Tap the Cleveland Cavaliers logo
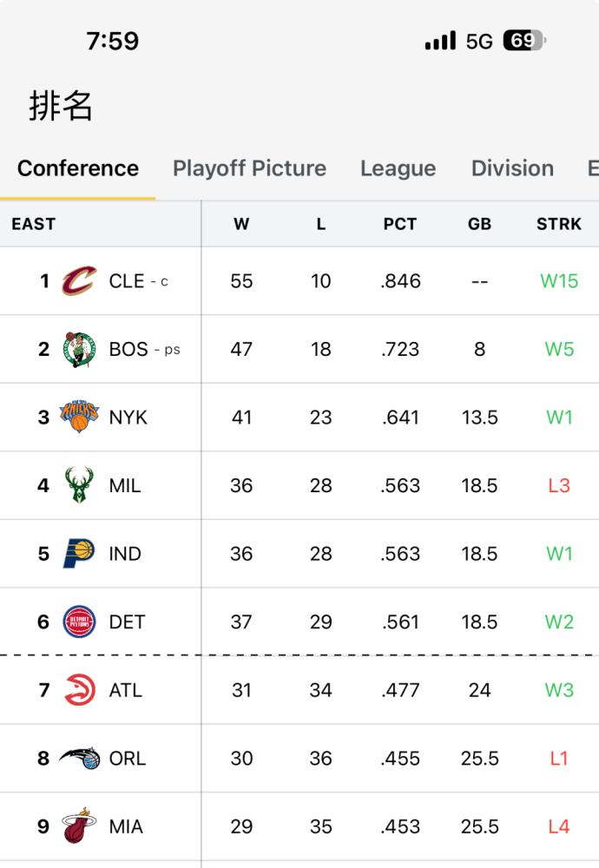The height and width of the screenshot is (868, 599). tap(79, 280)
